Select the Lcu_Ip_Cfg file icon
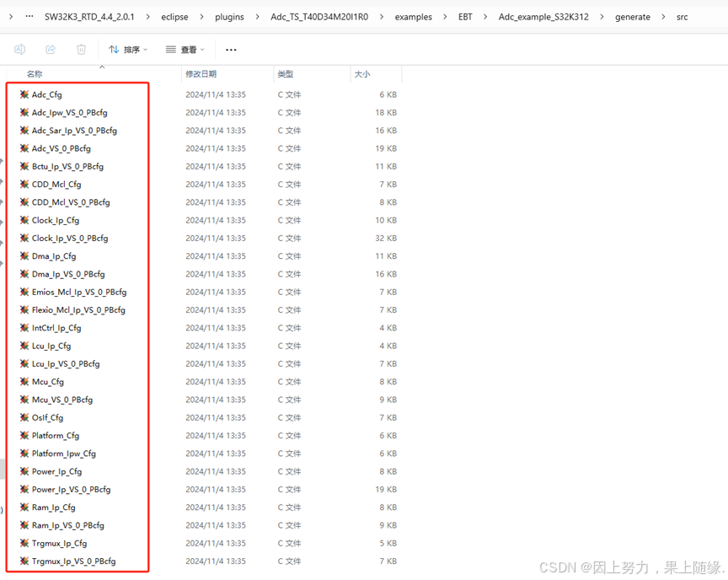The width and height of the screenshot is (728, 580). [x=24, y=346]
